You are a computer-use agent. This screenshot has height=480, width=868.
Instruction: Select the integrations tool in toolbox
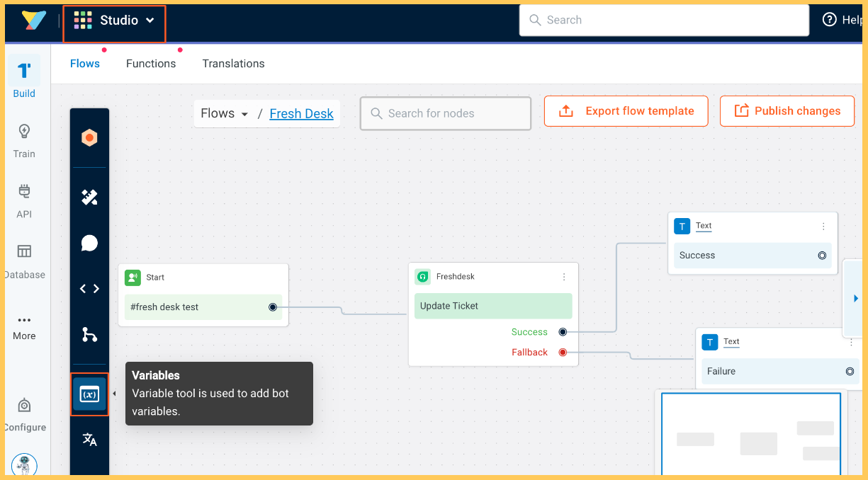pos(89,198)
